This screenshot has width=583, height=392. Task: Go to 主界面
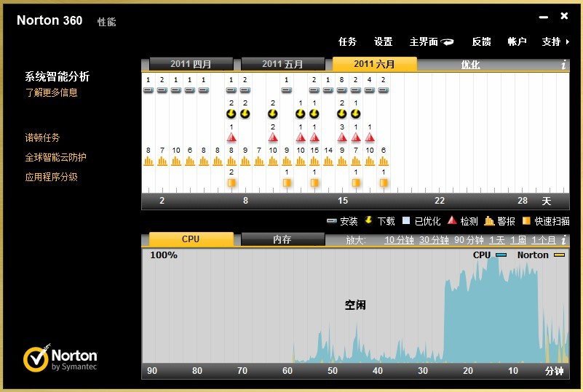click(x=424, y=41)
